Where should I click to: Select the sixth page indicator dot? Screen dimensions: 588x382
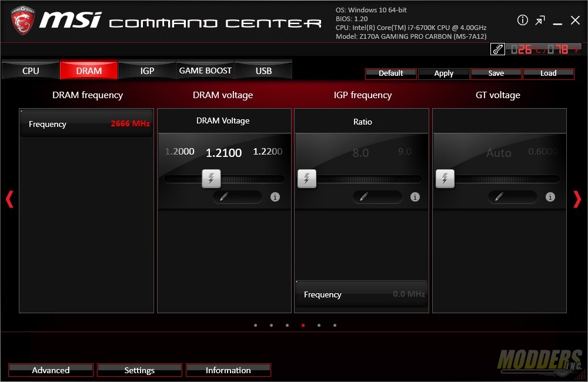(335, 326)
